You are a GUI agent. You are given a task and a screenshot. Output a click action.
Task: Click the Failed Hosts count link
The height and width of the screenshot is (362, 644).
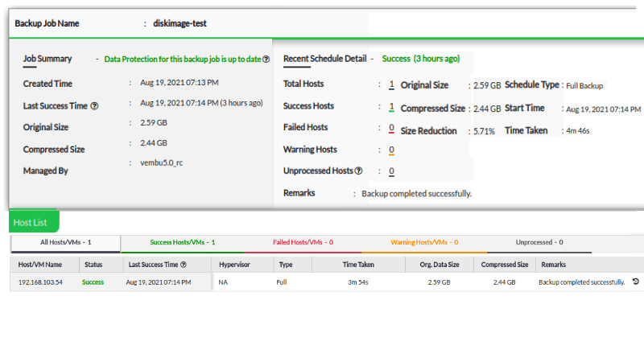coord(391,128)
